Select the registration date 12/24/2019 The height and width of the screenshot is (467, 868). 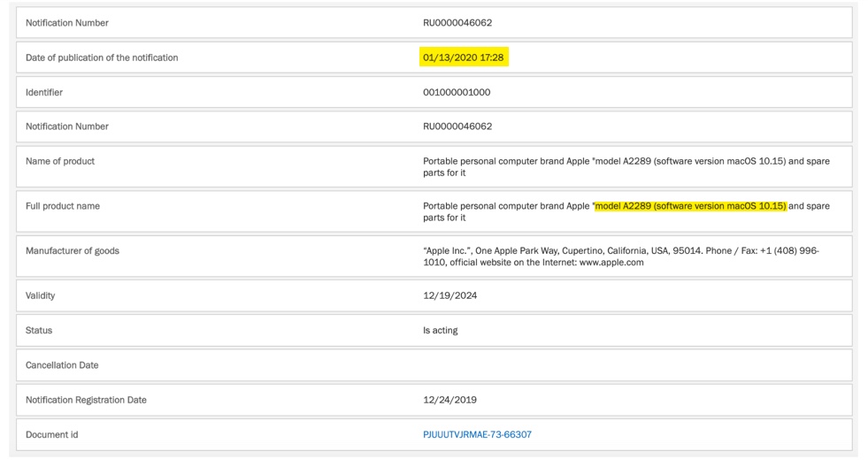449,400
